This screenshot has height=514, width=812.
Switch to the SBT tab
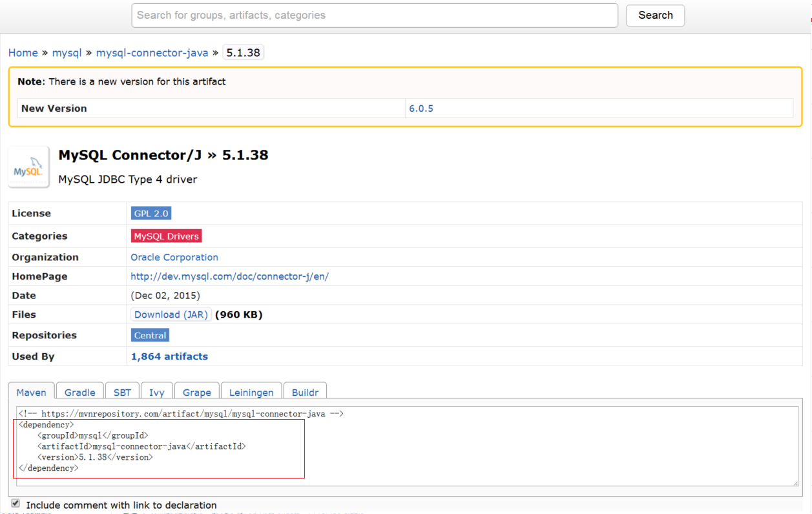[x=122, y=392]
